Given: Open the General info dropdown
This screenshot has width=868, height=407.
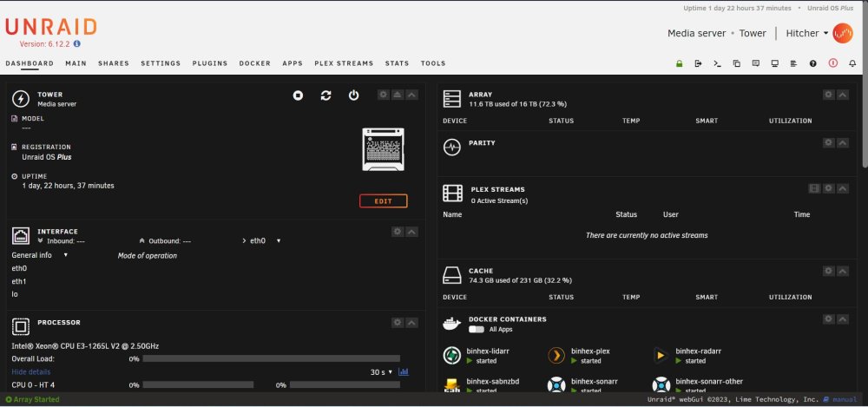Looking at the screenshot, I should [40, 255].
